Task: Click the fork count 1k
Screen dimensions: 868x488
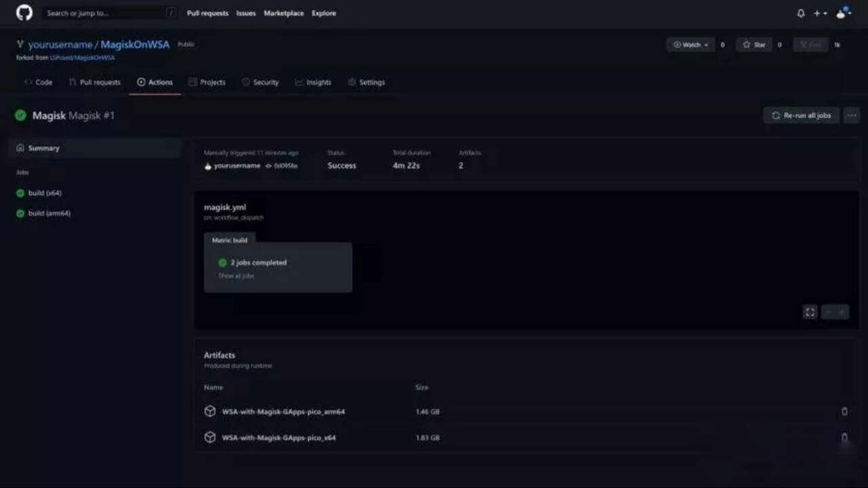Action: 837,45
